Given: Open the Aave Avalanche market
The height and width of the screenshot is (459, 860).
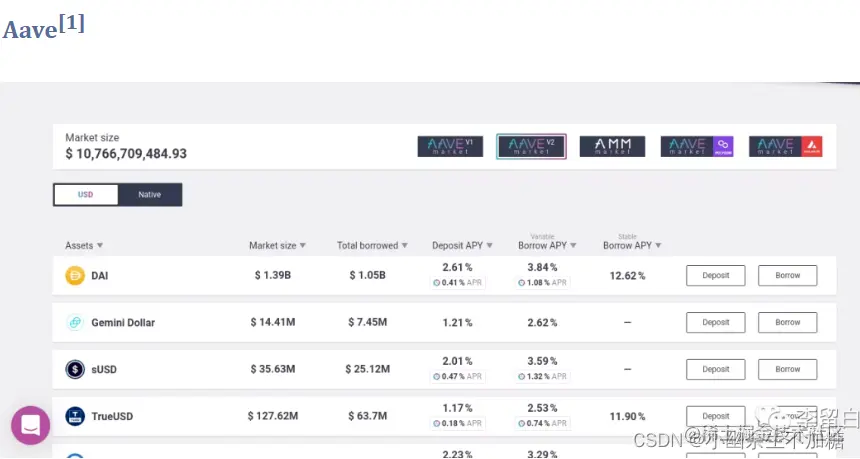Looking at the screenshot, I should [x=785, y=146].
